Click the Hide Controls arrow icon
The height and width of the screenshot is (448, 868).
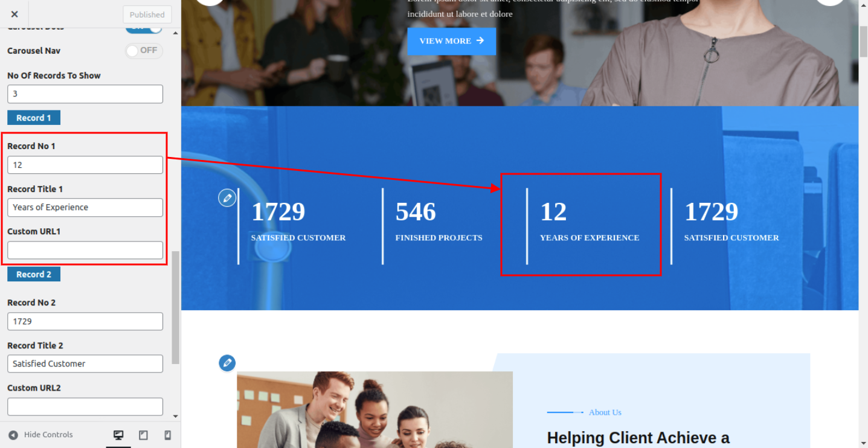point(13,435)
